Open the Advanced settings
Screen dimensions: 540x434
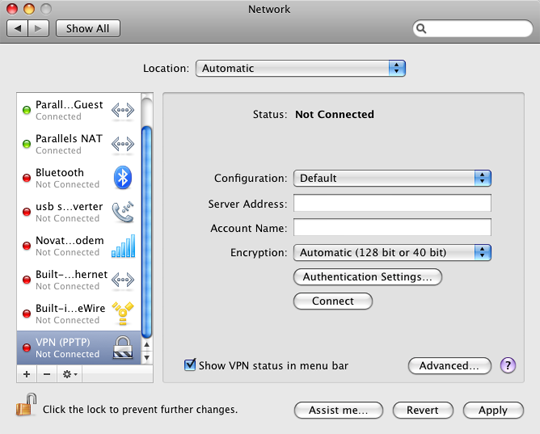[x=449, y=365]
